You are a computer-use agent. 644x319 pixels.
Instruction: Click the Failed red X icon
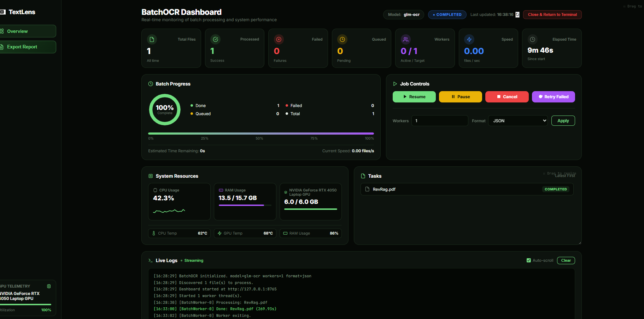[x=279, y=39]
